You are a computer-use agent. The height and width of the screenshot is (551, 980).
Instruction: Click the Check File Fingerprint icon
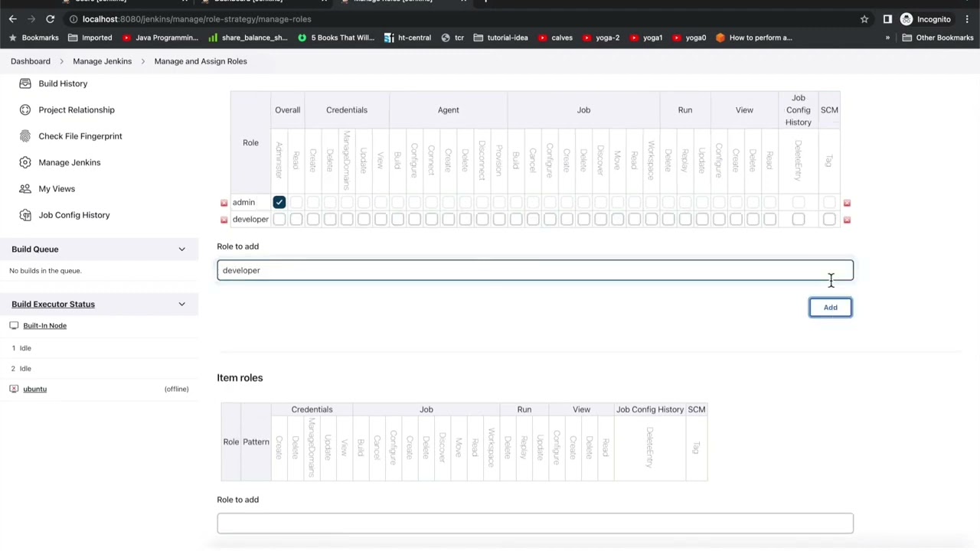25,136
